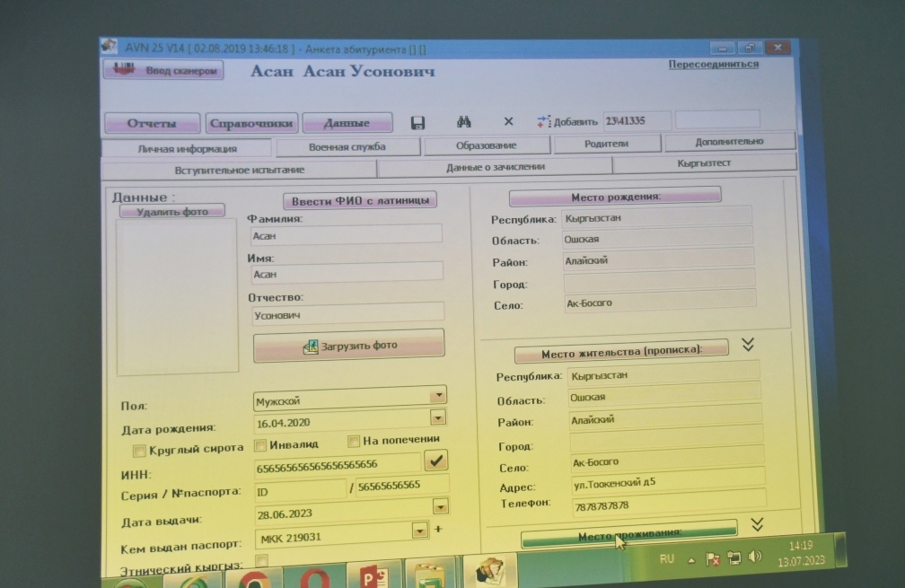Expand chevrons beside Место проживания
The height and width of the screenshot is (588, 905).
(757, 524)
